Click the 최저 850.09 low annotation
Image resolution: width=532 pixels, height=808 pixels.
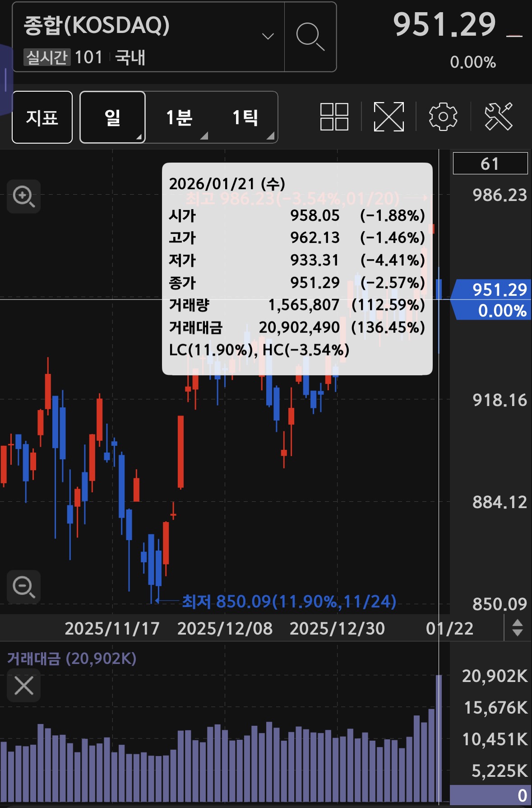(x=289, y=601)
